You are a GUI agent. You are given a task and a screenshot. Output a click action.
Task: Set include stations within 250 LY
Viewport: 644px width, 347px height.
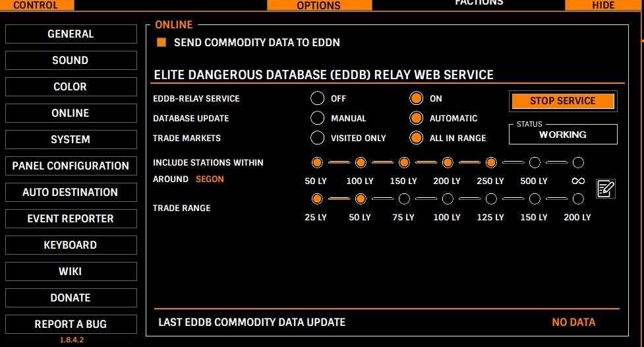tap(491, 162)
